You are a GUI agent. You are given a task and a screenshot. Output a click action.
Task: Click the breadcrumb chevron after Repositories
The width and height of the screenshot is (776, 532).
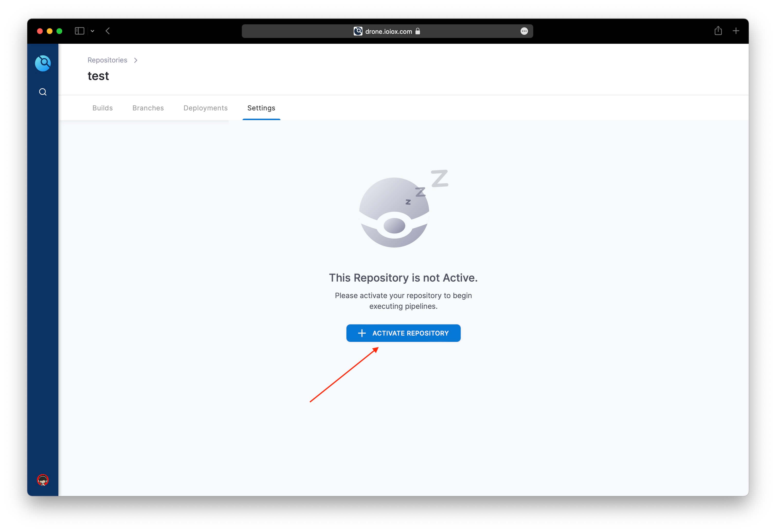[135, 60]
